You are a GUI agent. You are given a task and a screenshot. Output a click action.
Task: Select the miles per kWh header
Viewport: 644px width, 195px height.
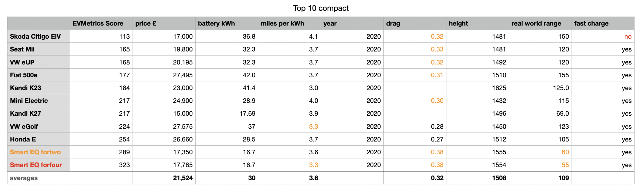click(x=282, y=23)
